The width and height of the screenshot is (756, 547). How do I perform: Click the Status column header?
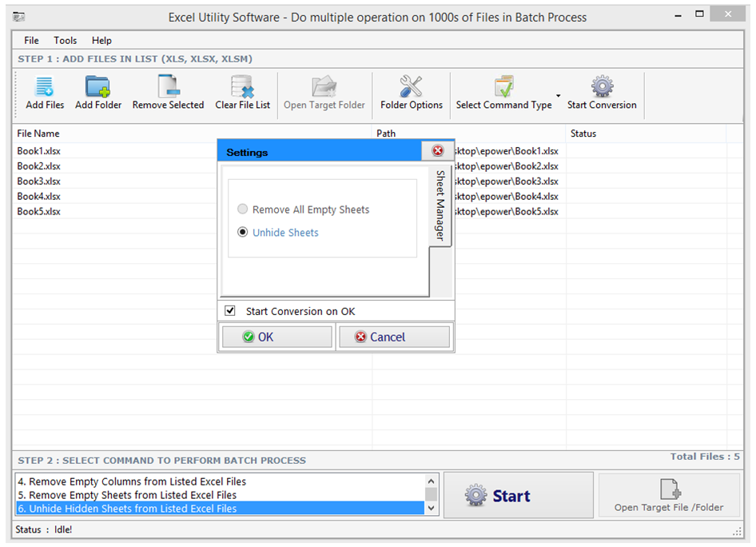coord(646,133)
